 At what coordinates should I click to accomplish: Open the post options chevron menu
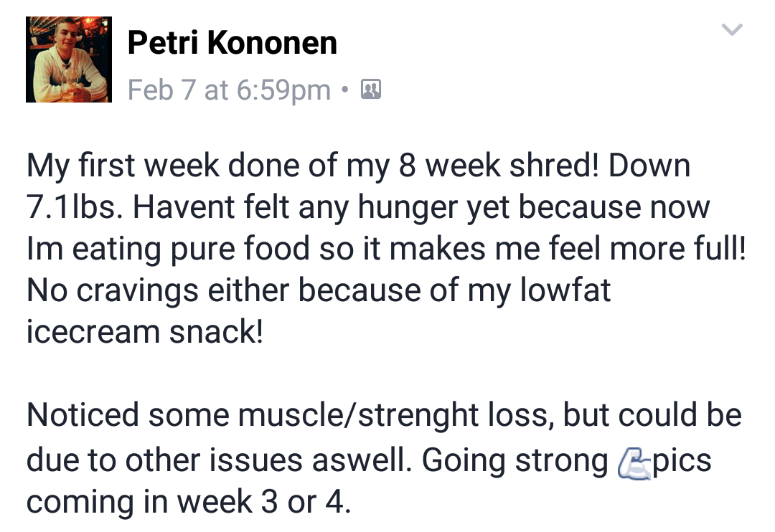pyautogui.click(x=732, y=30)
